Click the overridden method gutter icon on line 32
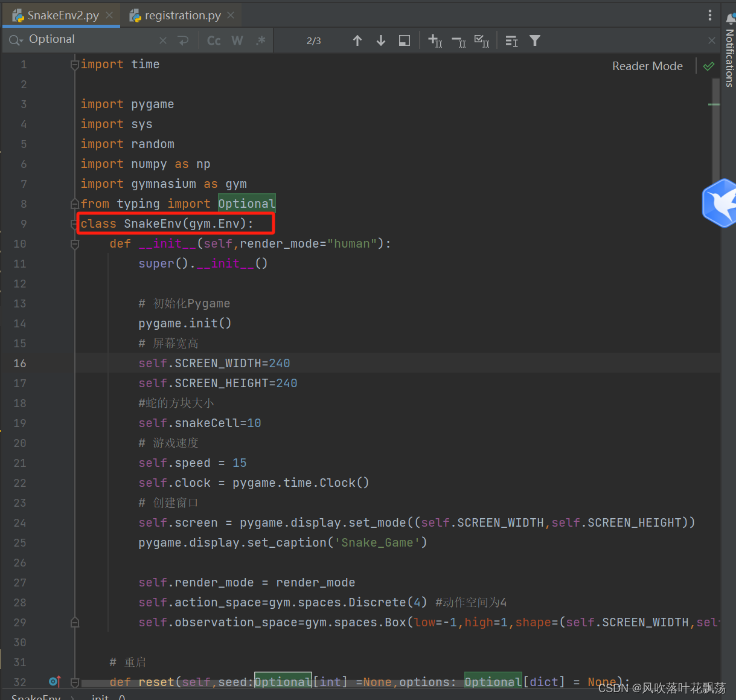The image size is (736, 700). (54, 681)
